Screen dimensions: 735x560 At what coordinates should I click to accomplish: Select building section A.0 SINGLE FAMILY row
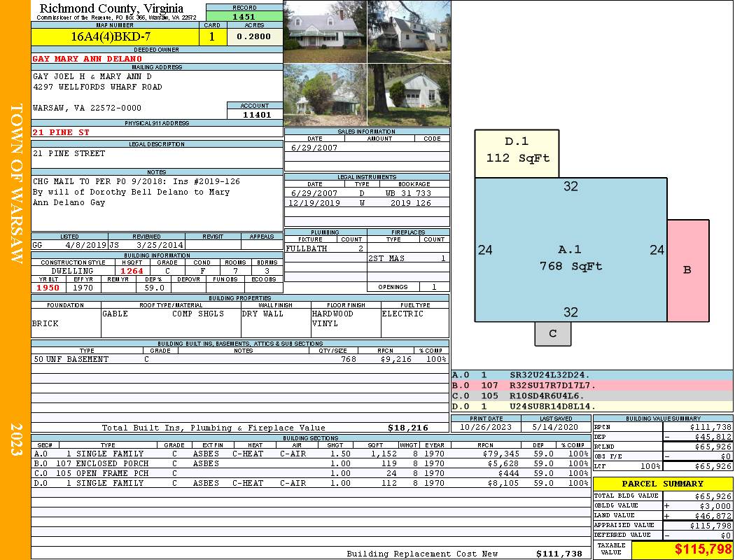(310, 454)
